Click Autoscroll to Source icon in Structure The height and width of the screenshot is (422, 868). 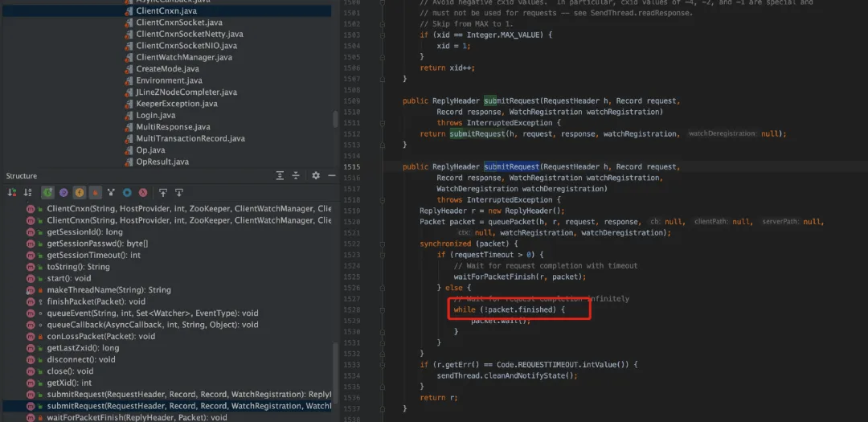click(x=162, y=193)
